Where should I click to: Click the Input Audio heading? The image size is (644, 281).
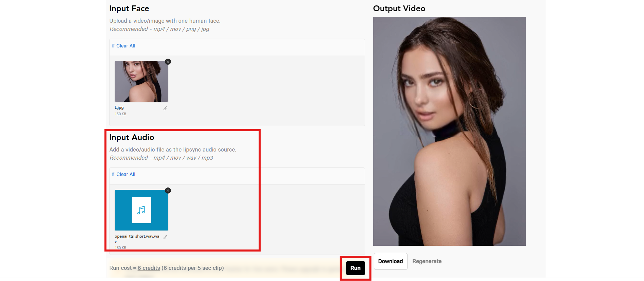(x=132, y=137)
